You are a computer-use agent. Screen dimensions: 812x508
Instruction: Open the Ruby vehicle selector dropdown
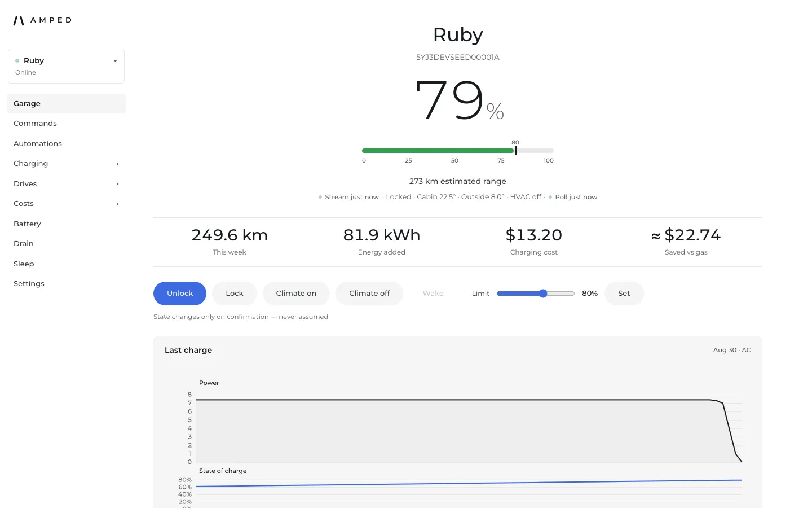(x=66, y=66)
